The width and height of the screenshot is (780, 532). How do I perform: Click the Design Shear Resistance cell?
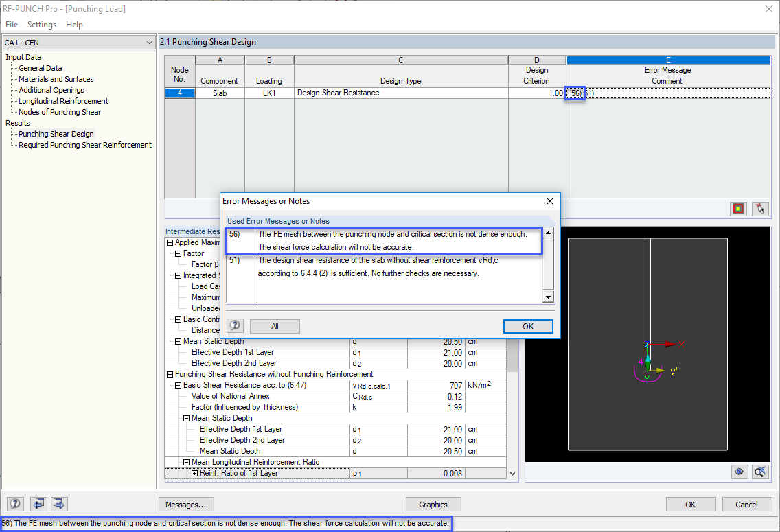tap(401, 93)
